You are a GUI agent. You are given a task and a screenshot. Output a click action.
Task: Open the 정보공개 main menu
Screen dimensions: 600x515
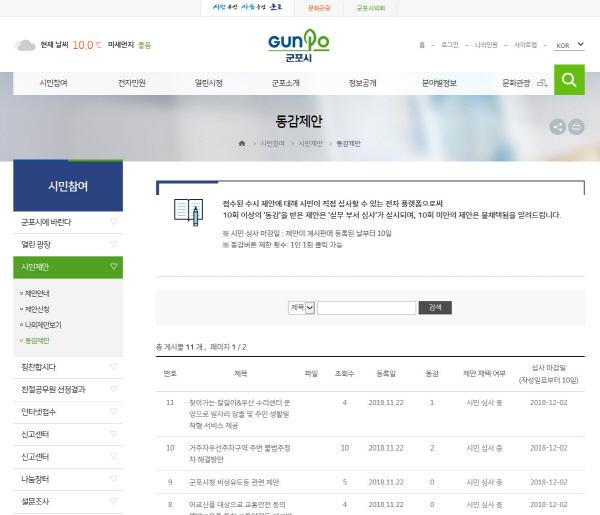[x=362, y=83]
